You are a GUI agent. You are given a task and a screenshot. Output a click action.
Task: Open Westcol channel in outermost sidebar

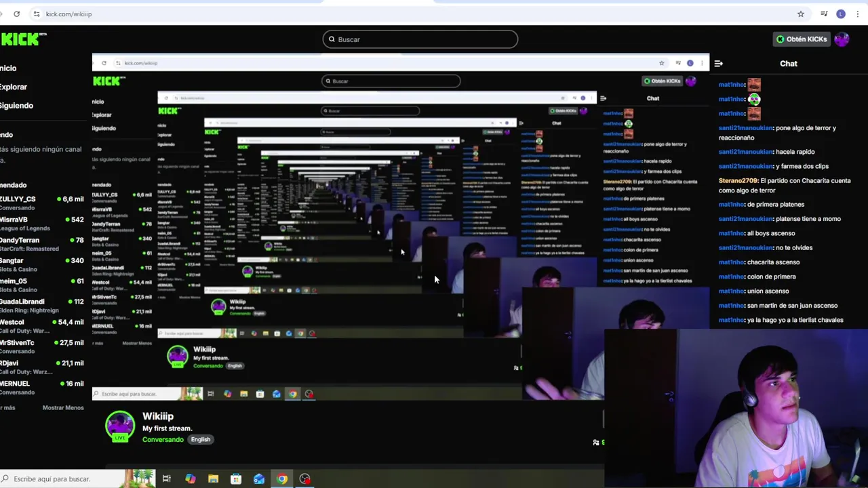[x=42, y=326]
